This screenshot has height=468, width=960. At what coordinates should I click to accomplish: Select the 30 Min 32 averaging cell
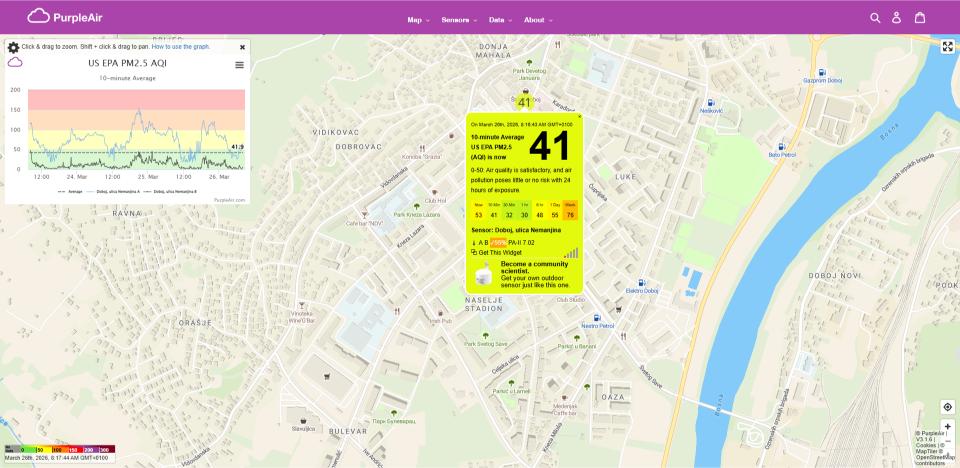(509, 210)
